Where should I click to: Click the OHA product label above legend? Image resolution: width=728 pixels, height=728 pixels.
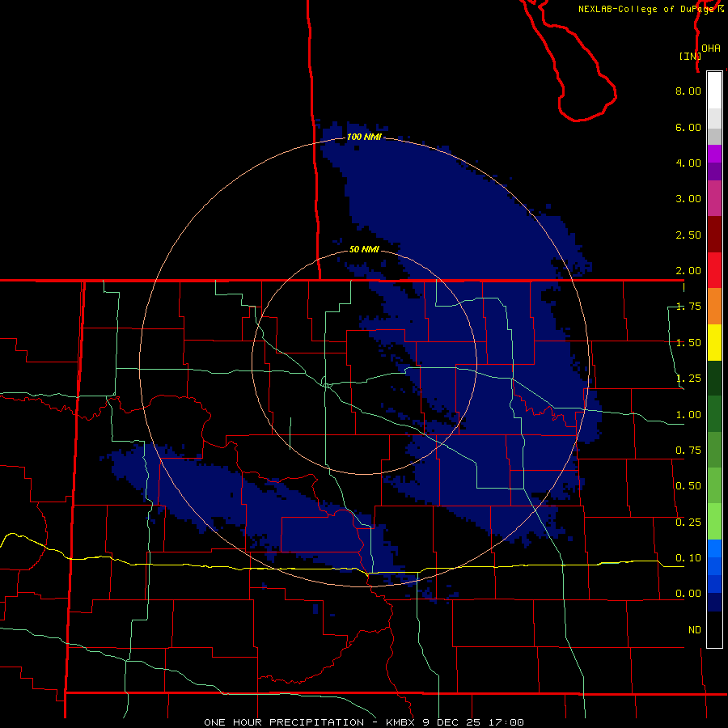[711, 48]
